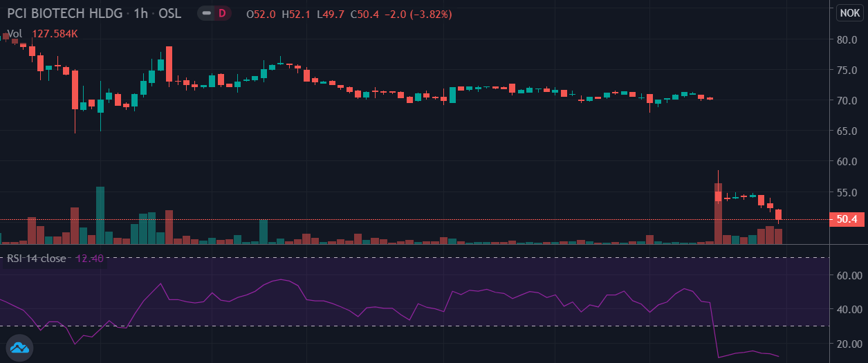Open the NOK currency selector

click(849, 13)
